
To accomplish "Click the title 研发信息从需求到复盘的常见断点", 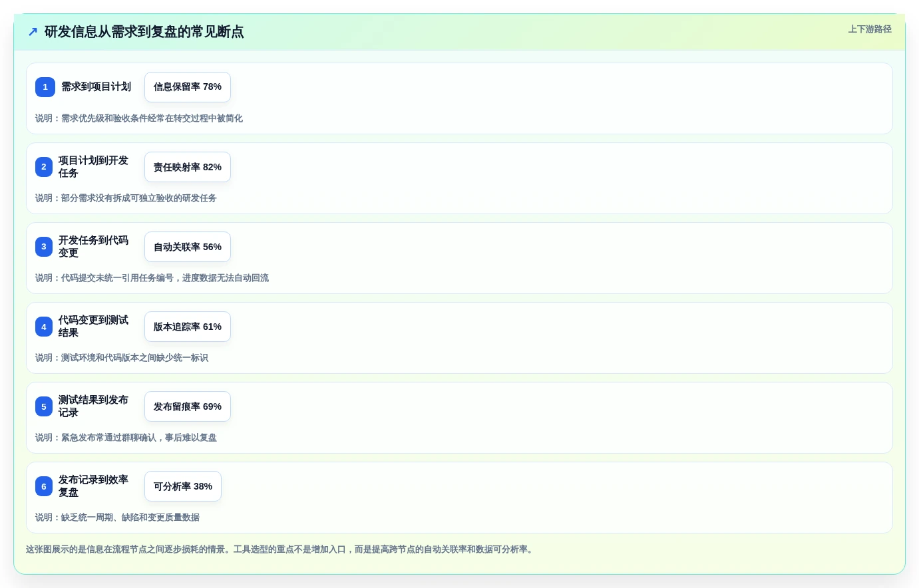I will tap(144, 32).
